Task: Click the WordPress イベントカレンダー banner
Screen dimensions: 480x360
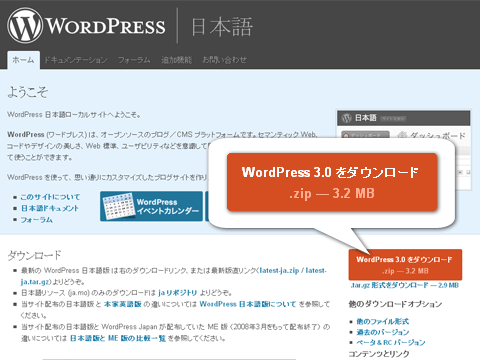Action: tap(151, 206)
